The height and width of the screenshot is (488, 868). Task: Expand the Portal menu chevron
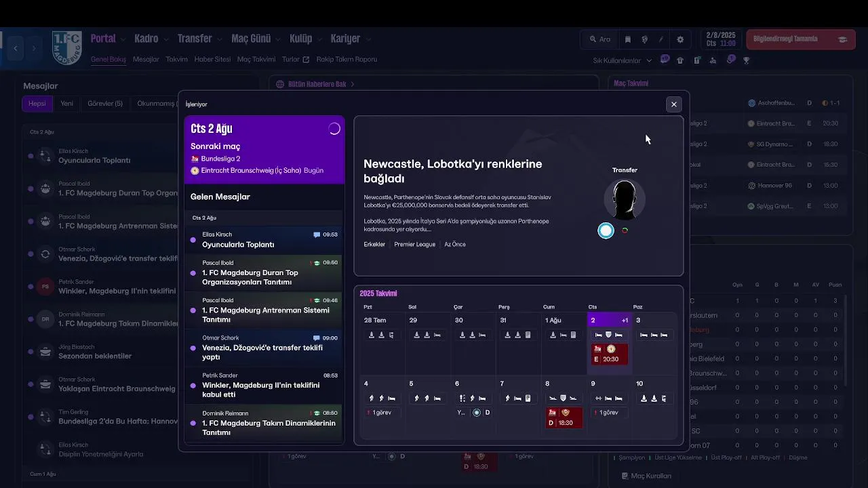pos(122,39)
